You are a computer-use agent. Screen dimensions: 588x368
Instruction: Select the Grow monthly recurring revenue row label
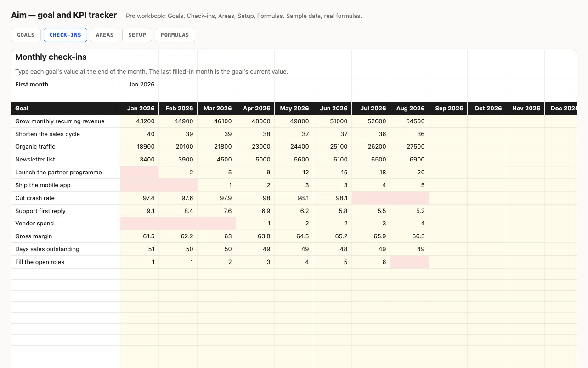point(66,121)
